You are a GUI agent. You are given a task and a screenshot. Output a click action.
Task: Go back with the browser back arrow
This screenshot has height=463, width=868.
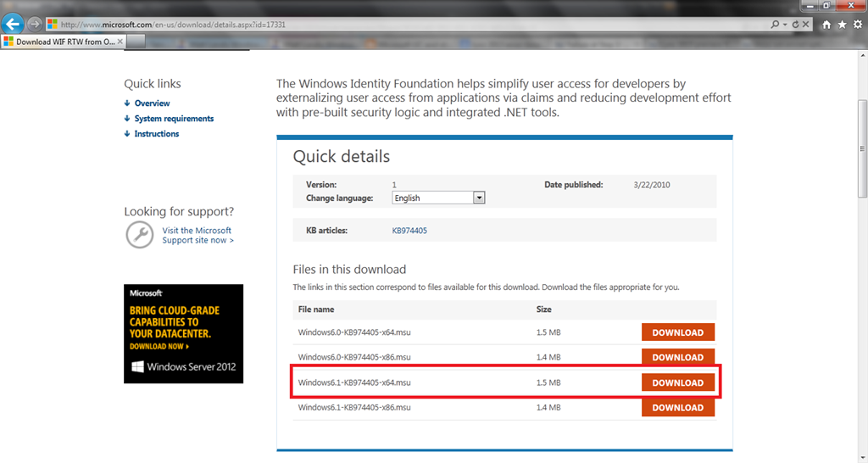click(x=12, y=24)
